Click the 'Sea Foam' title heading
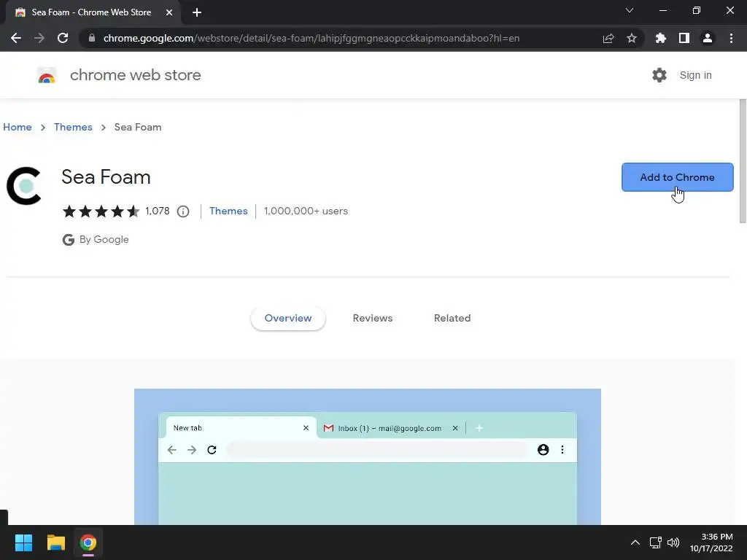 (106, 177)
